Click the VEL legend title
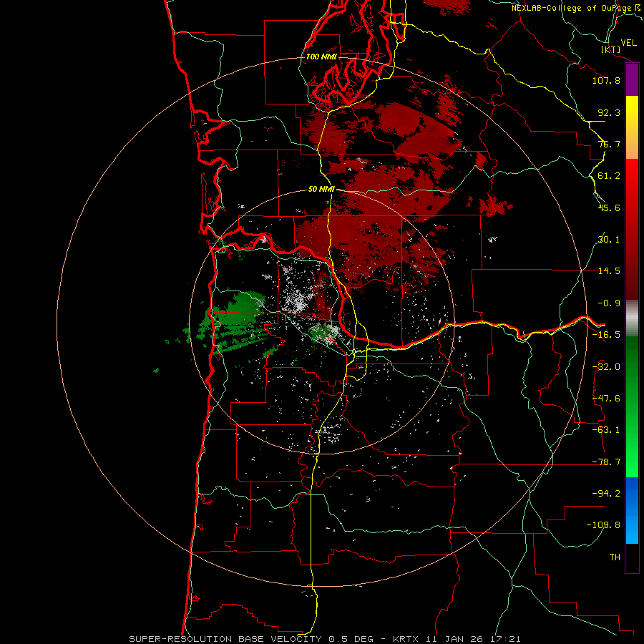The height and width of the screenshot is (644, 644). 628,43
